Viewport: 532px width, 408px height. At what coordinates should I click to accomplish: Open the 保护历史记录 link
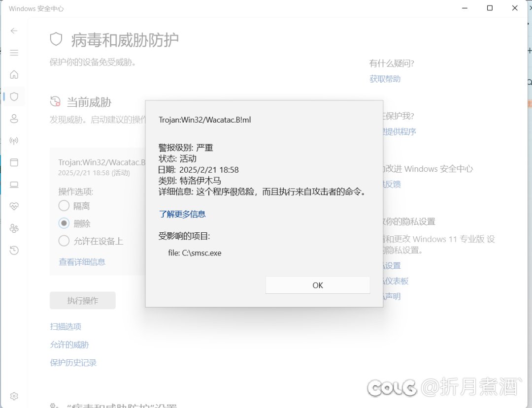pos(73,363)
